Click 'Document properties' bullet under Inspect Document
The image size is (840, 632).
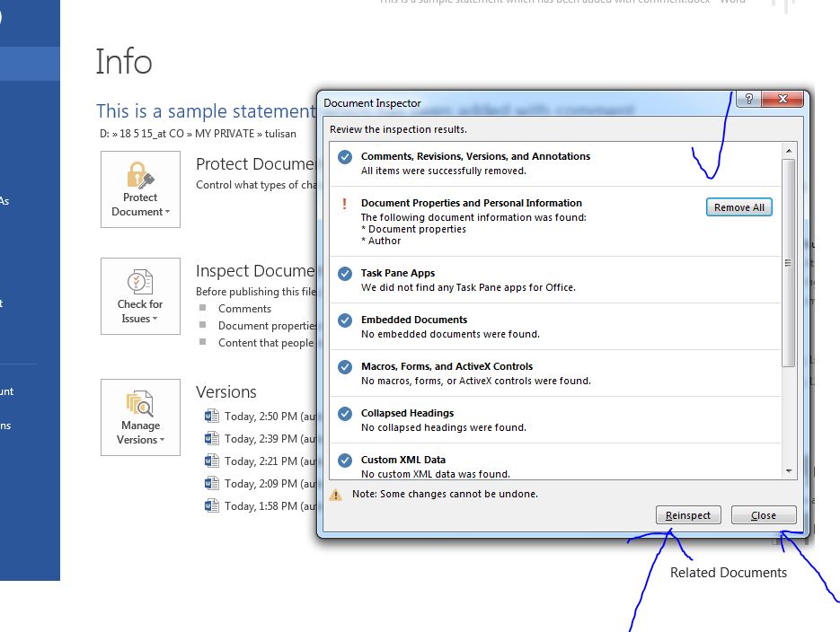click(268, 326)
